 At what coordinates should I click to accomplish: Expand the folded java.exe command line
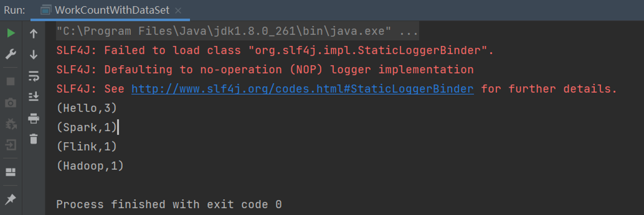tap(408, 31)
